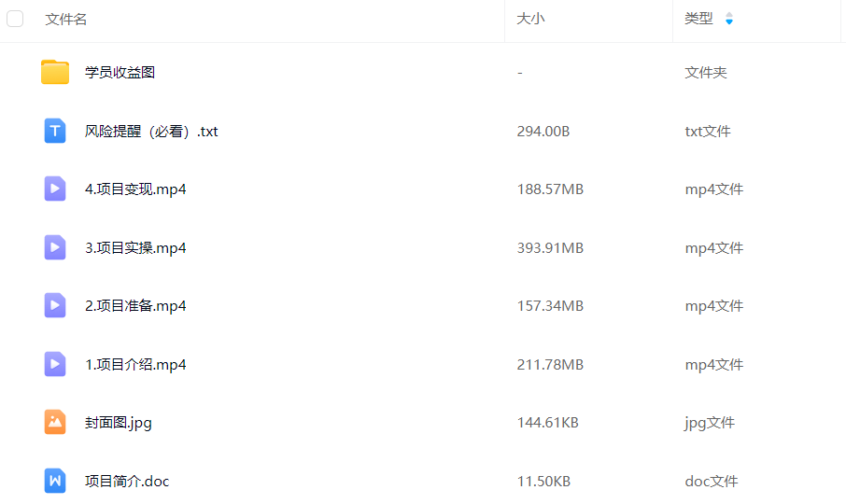Tick the select-all checkbox in the header

click(x=15, y=19)
